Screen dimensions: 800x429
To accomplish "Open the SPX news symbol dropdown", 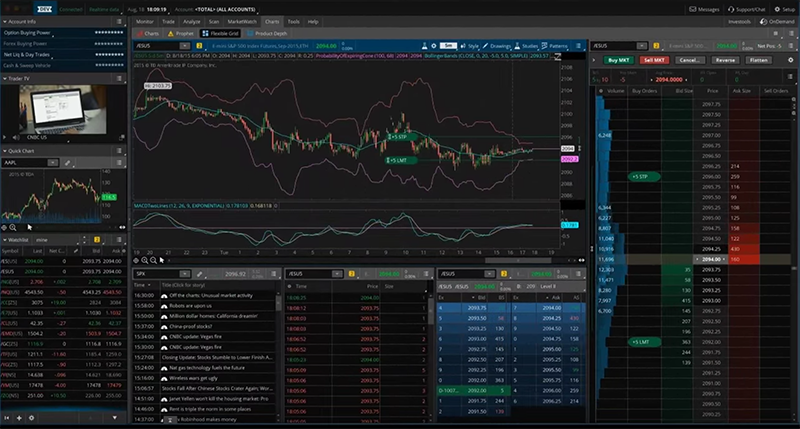I will pyautogui.click(x=185, y=274).
